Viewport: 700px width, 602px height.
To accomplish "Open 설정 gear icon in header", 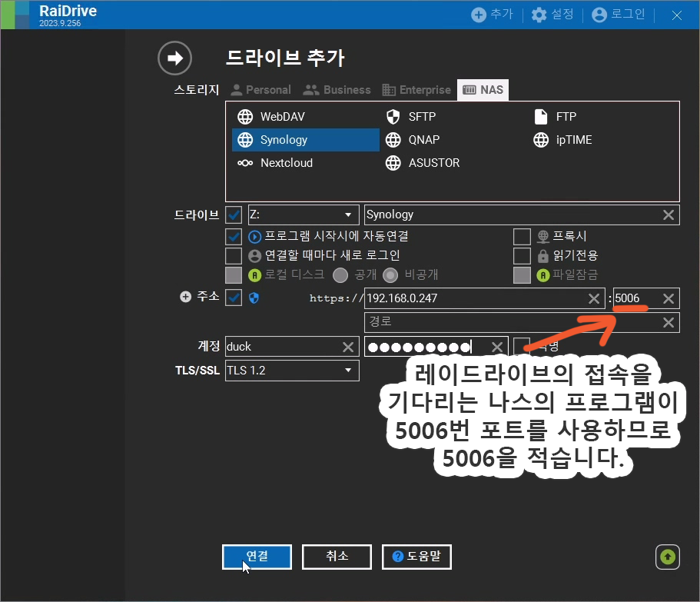I will pos(539,15).
